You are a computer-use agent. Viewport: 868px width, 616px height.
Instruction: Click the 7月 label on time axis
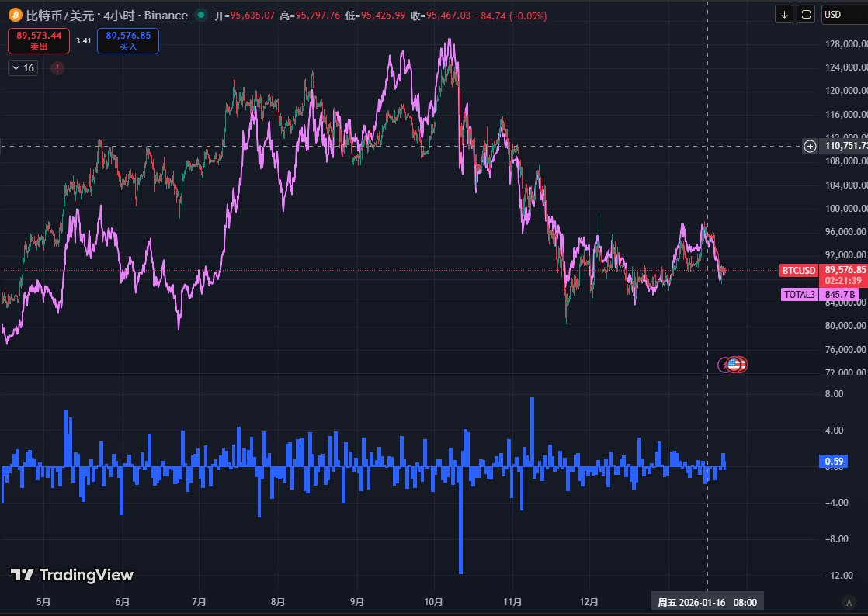point(199,602)
